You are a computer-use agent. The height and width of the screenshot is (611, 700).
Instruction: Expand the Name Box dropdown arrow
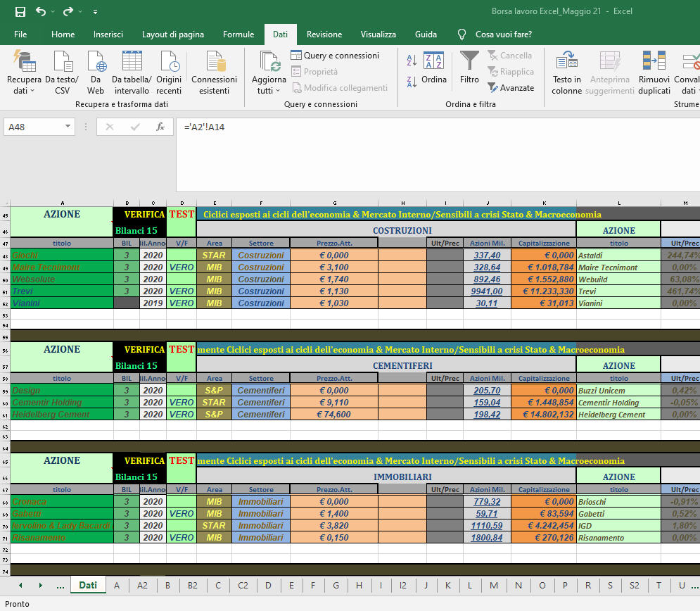point(68,127)
